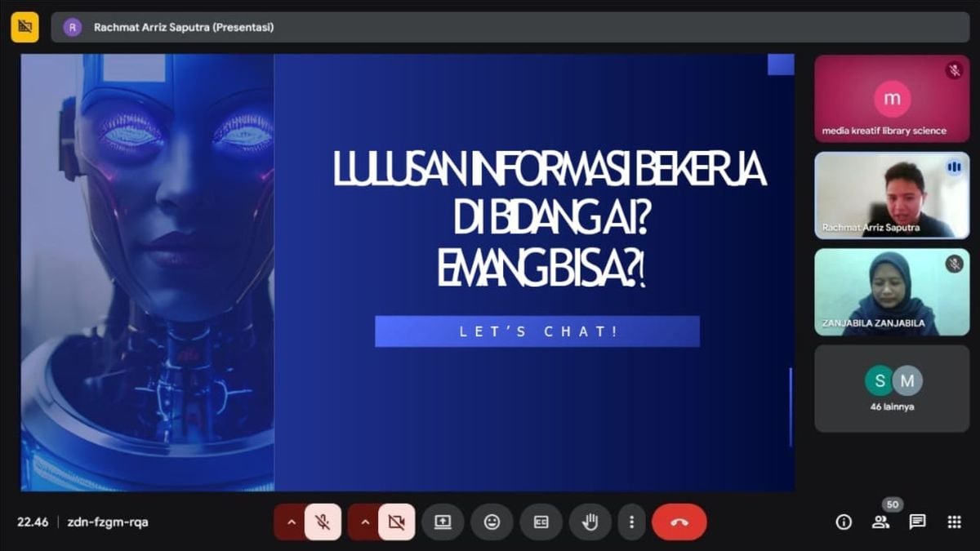Click the participant count badge 50
The image size is (980, 551).
click(892, 504)
